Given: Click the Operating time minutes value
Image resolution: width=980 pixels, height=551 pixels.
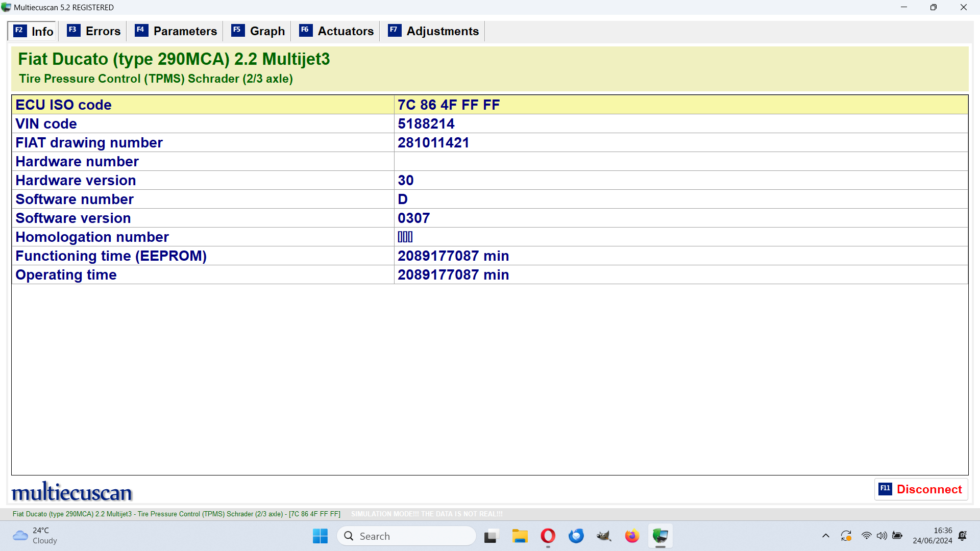Looking at the screenshot, I should tap(453, 274).
